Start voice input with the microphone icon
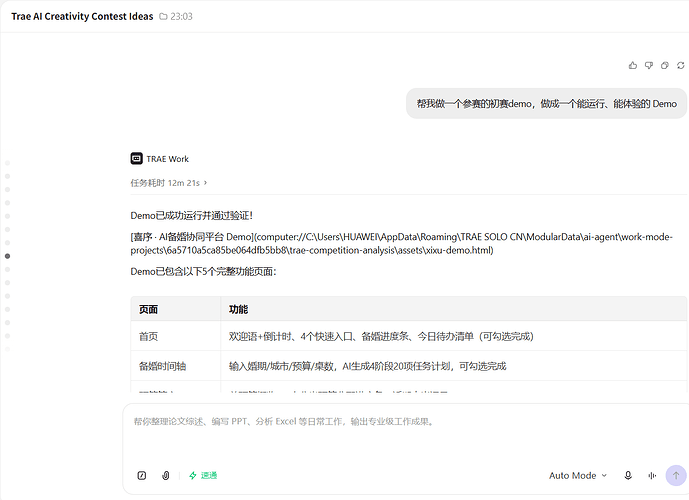 (628, 475)
